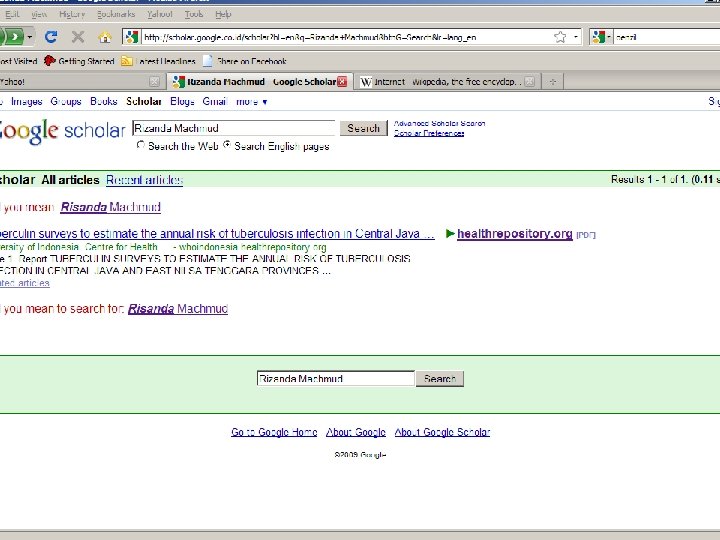Reload the page with the refresh icon

[51, 36]
